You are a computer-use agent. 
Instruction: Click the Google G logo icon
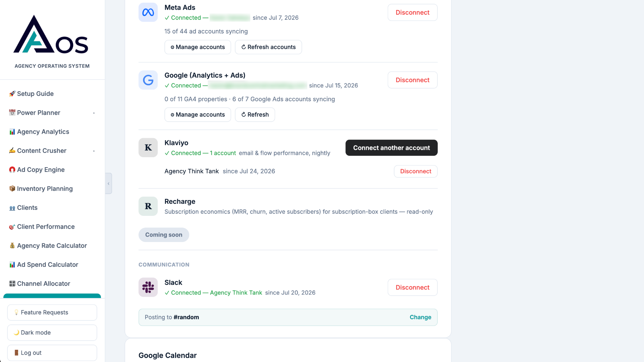[148, 80]
